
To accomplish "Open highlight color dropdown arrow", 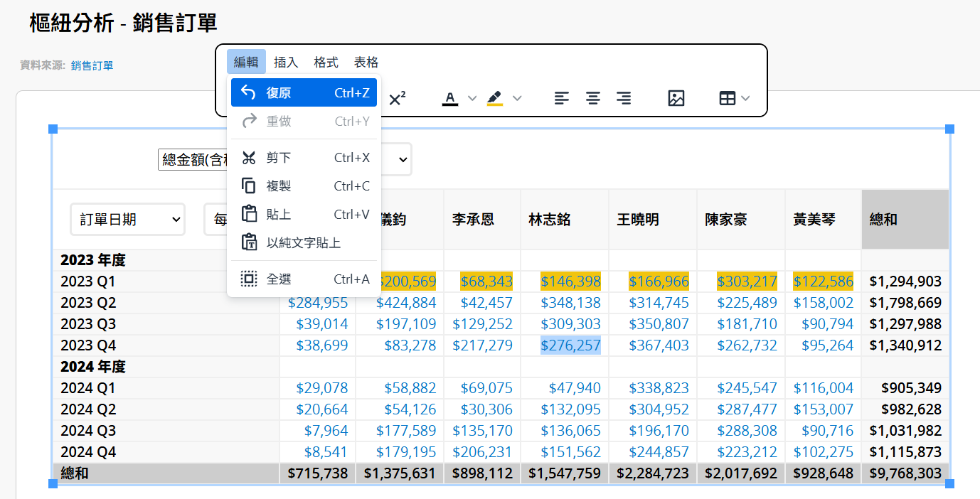I will coord(517,99).
